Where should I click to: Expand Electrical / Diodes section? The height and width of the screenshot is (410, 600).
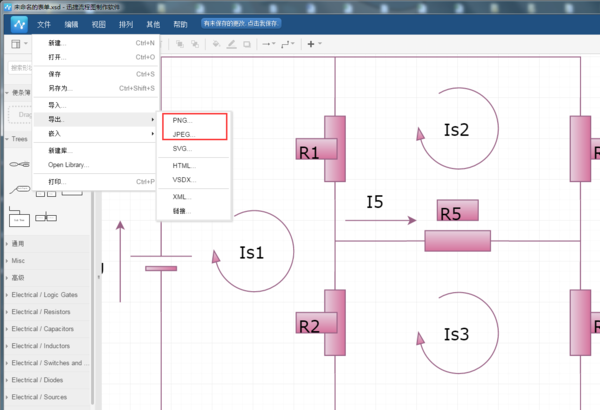(48, 380)
